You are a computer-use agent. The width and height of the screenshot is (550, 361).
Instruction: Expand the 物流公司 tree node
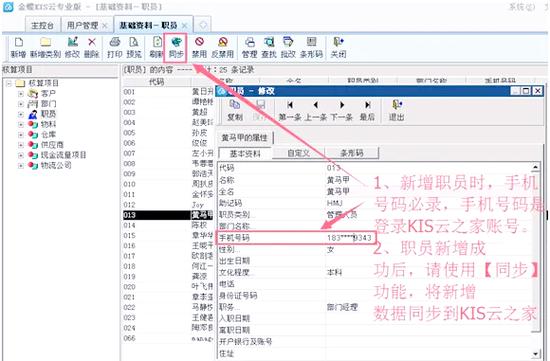coord(21,165)
